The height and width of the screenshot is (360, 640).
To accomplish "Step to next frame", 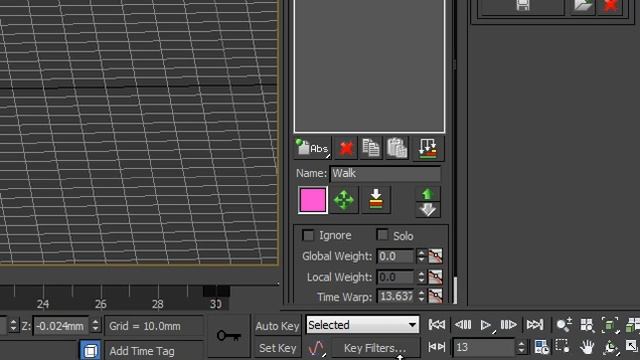I will point(509,325).
